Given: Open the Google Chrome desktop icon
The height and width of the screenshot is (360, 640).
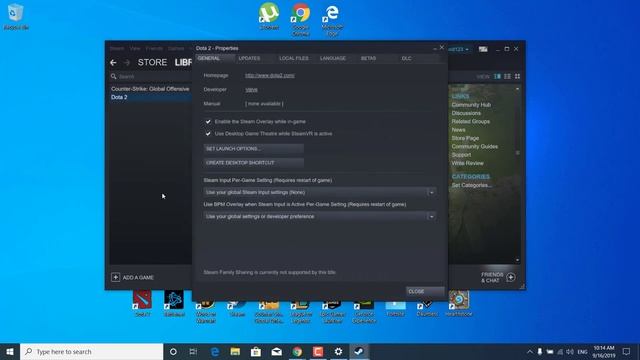Looking at the screenshot, I should (300, 19).
